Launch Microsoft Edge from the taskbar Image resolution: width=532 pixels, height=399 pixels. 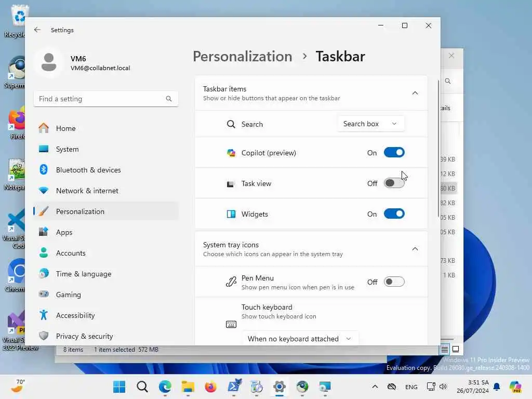[165, 387]
